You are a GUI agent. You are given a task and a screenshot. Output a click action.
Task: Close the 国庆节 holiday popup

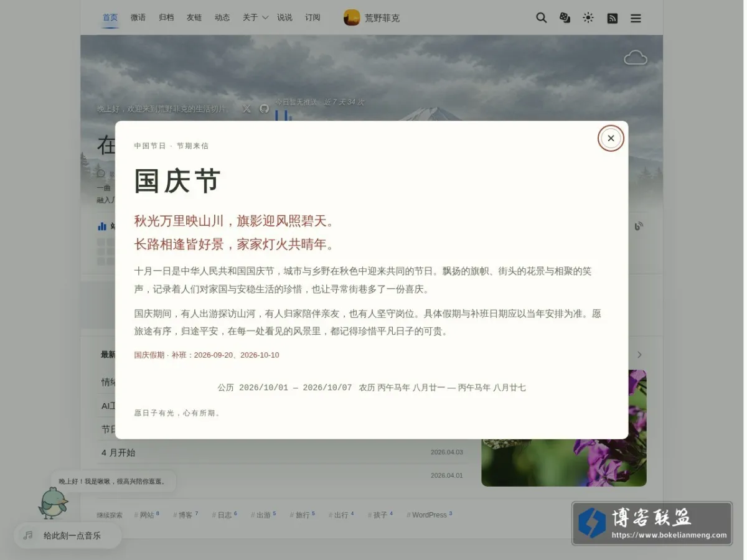[611, 138]
